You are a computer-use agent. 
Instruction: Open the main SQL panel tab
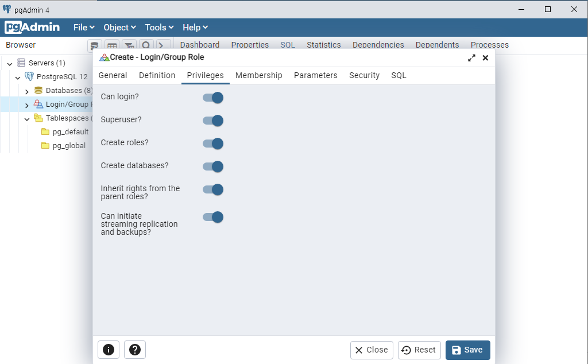click(x=288, y=45)
